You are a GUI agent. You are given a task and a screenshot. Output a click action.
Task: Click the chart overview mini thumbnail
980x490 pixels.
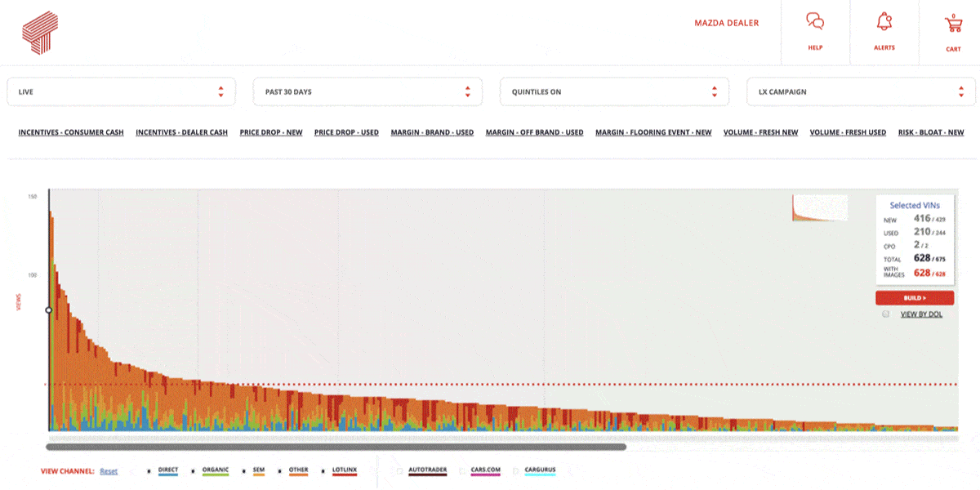click(x=820, y=207)
